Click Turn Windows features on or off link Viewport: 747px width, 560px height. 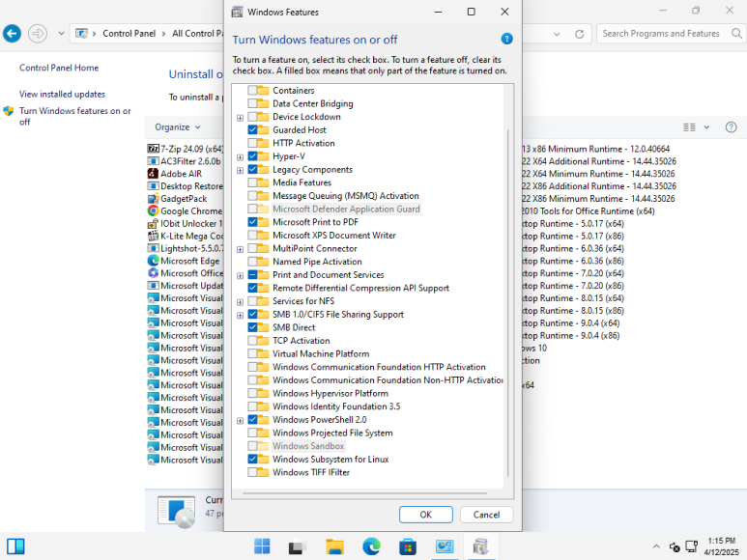coord(74,116)
